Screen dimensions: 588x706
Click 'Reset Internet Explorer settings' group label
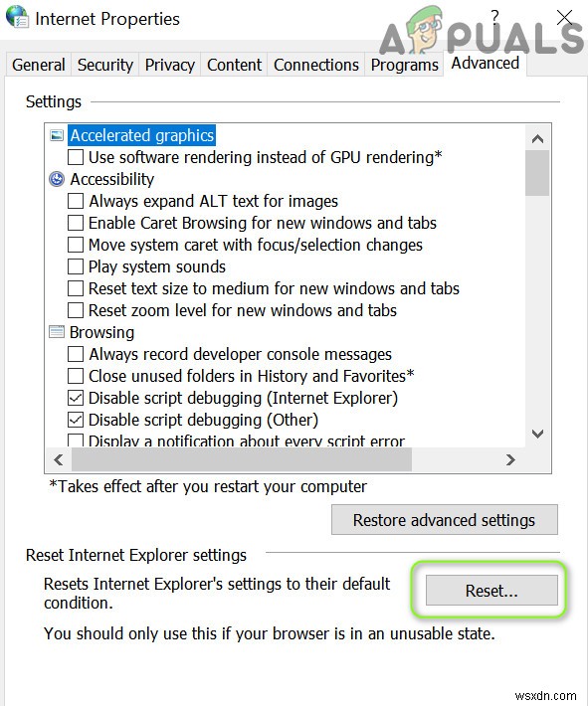[136, 555]
